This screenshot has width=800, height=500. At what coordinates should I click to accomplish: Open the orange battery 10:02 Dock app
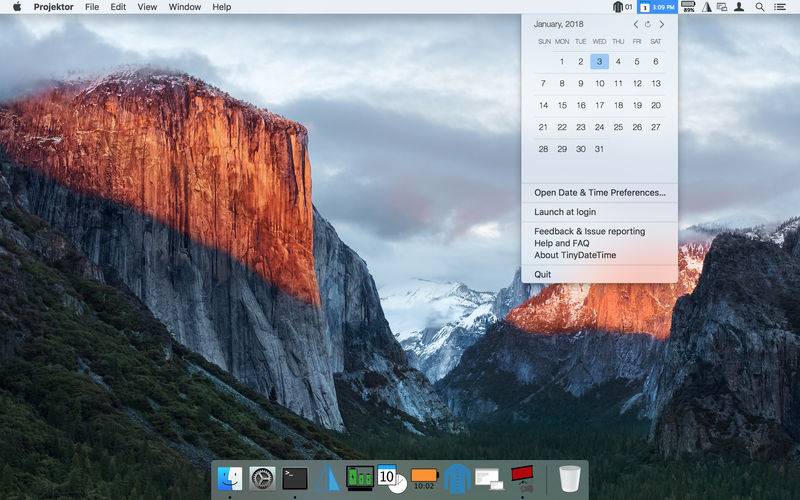[424, 479]
